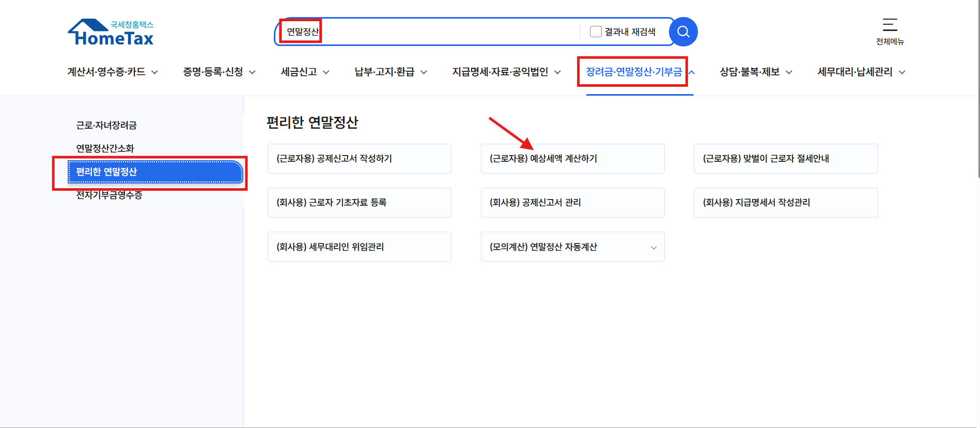This screenshot has width=980, height=428.
Task: Click the HomeTax logo
Action: click(111, 33)
